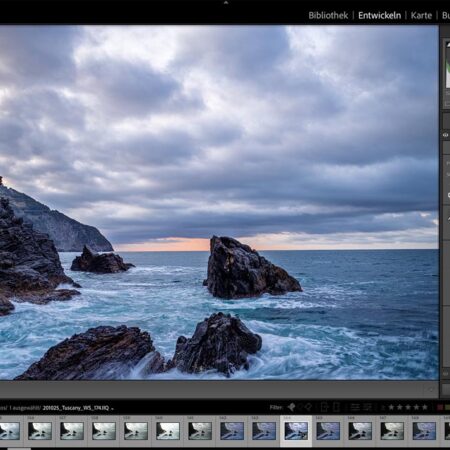
Task: Open the Entwickeln module tab
Action: coord(379,15)
